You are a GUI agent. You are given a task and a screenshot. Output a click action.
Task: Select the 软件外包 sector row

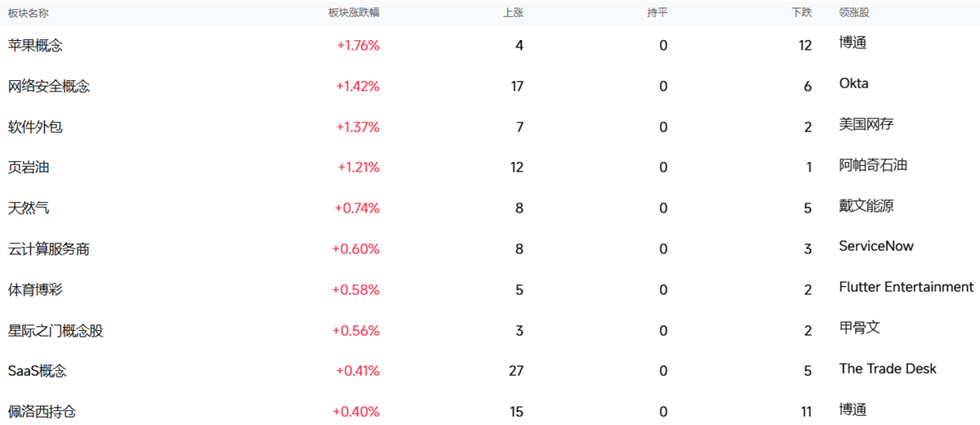pyautogui.click(x=35, y=127)
